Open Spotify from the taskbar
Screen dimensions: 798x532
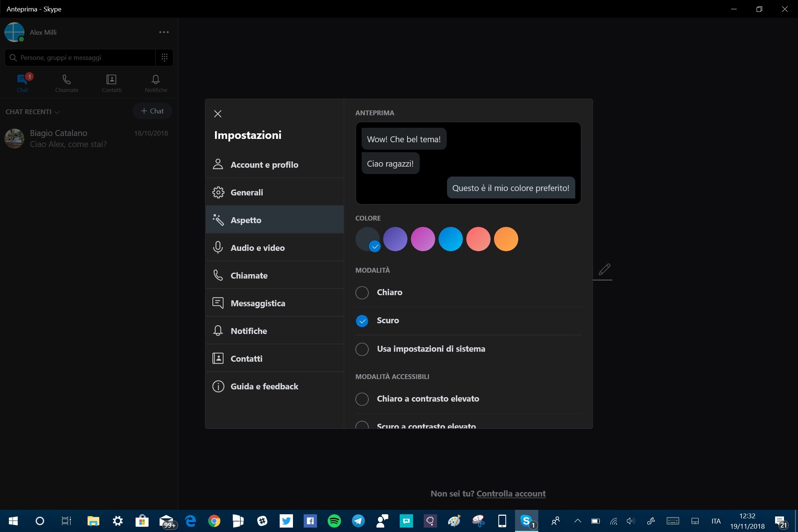click(x=334, y=521)
